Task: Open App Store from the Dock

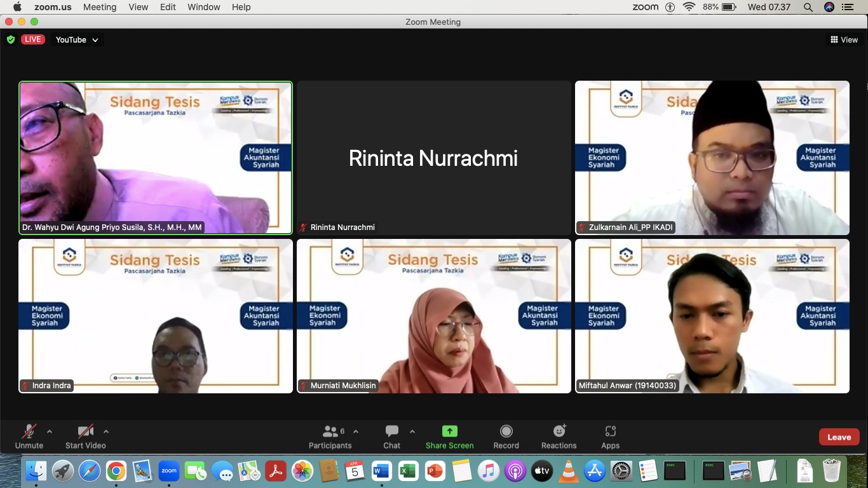Action: click(x=594, y=471)
